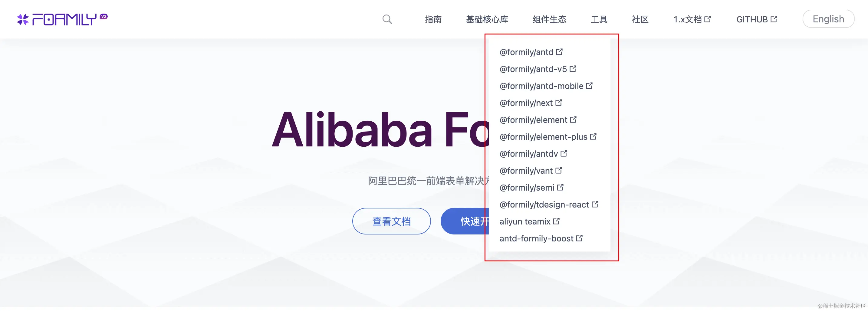Click the blue 快速开始 button
Viewport: 868px width, 311px height.
(x=465, y=221)
